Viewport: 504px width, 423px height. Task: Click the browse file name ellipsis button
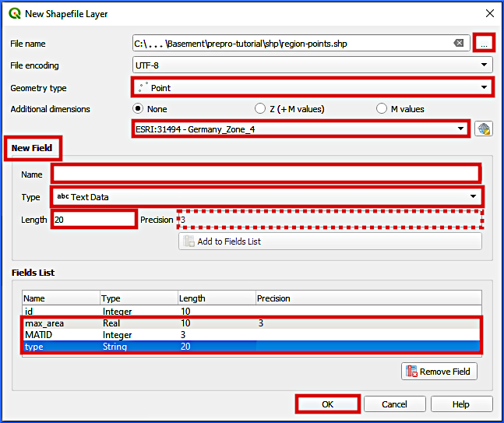tap(484, 44)
